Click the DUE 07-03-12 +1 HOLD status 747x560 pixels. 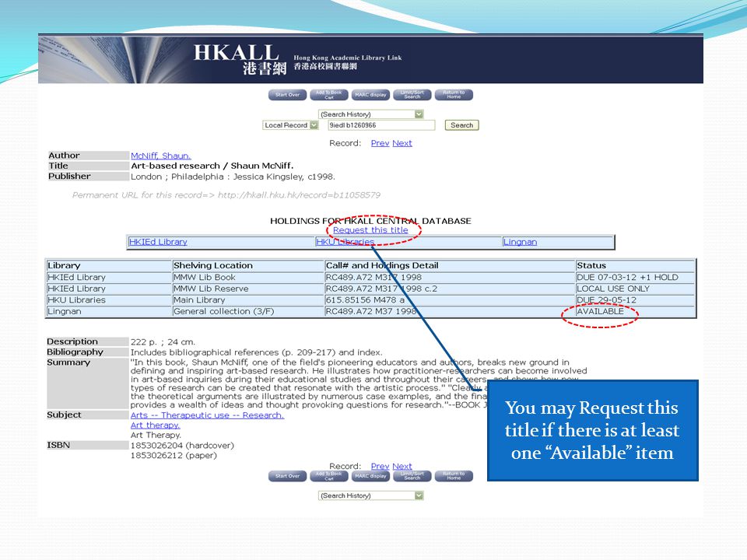[627, 277]
